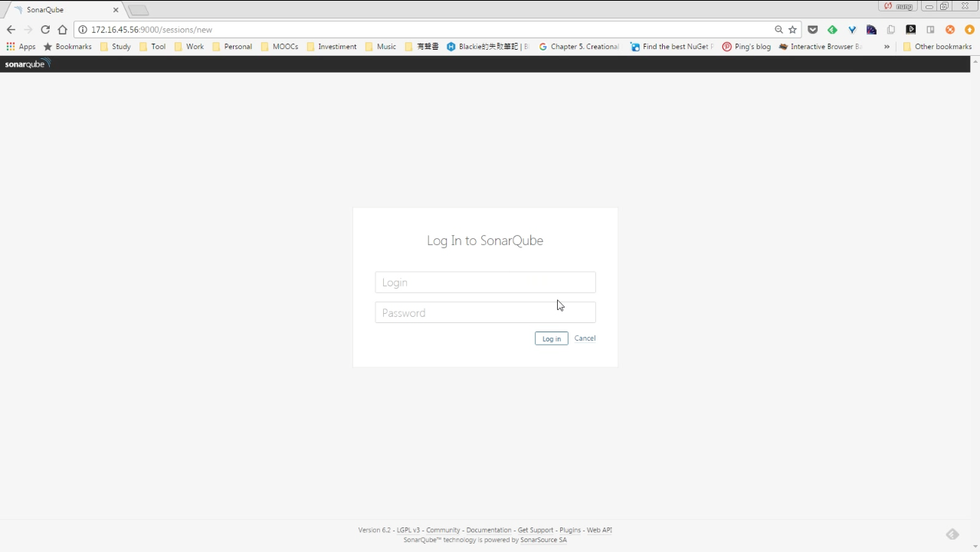Click the page scrollbar down arrow
Viewport: 980px width, 552px height.
tap(975, 547)
